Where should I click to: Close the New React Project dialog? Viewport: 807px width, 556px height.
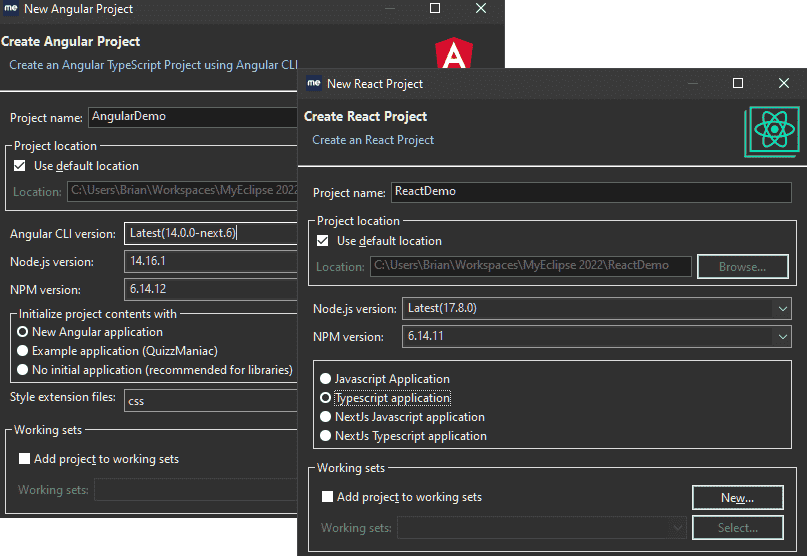click(x=784, y=83)
